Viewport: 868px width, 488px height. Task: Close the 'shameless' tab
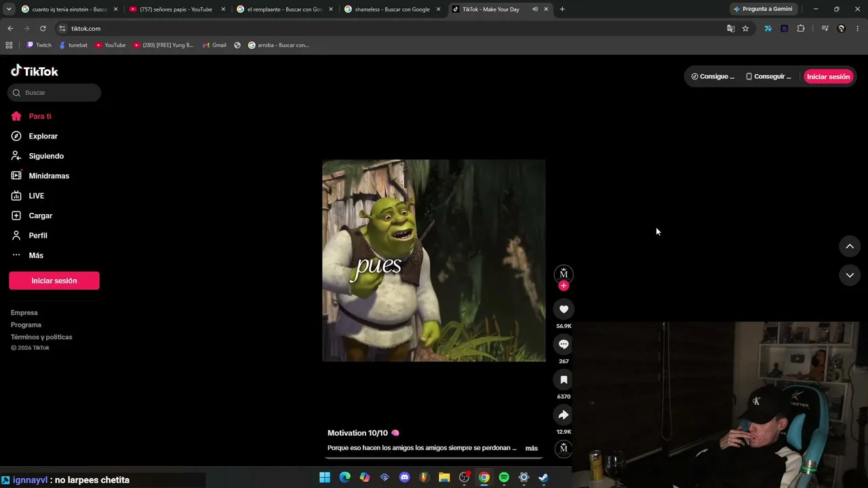point(438,9)
